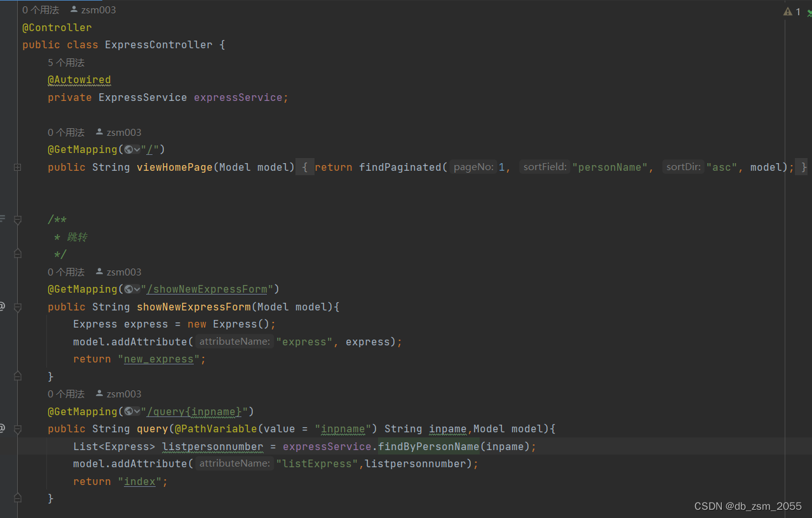This screenshot has height=518, width=812.
Task: Click the "listExpress" string literal
Action: point(318,464)
